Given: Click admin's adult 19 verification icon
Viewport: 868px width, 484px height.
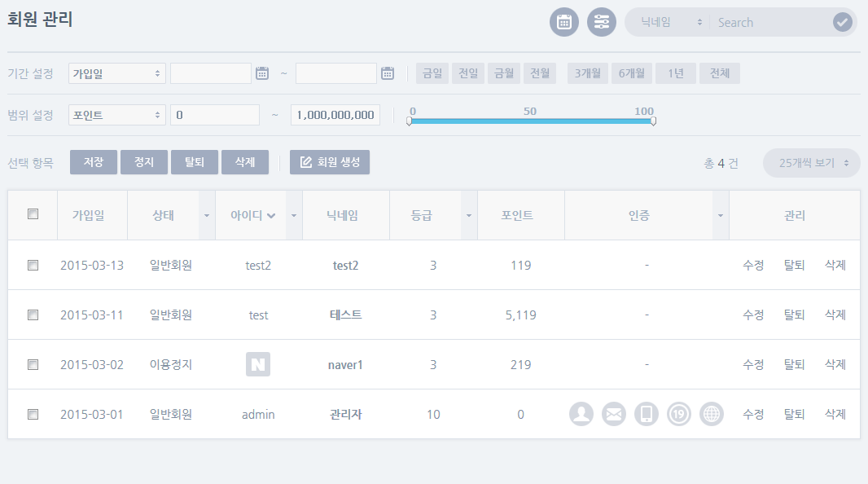Looking at the screenshot, I should coord(679,414).
